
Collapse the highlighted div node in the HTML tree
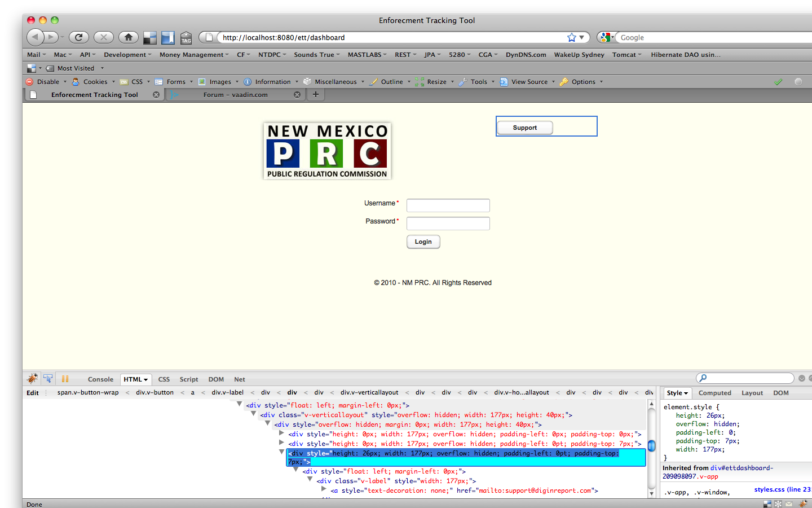(x=281, y=452)
